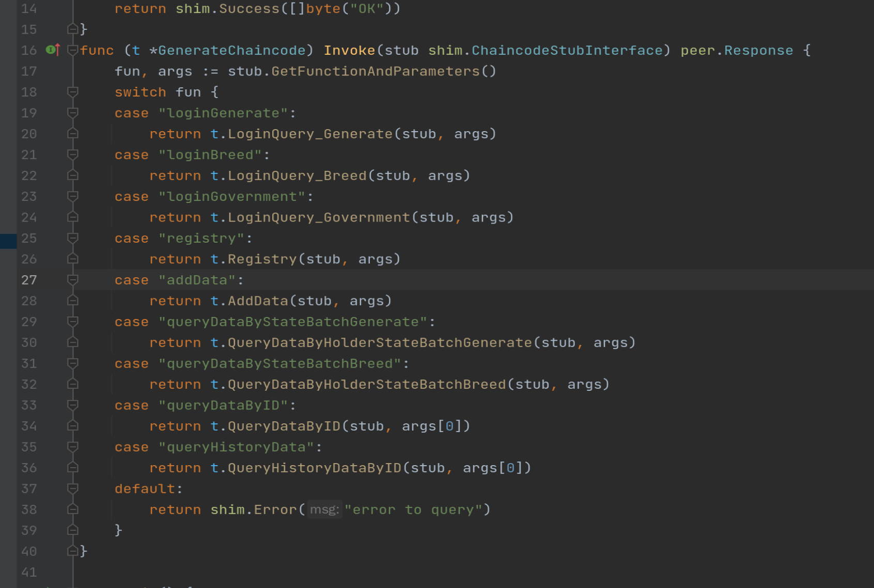
Task: Click LoginQuery_Generate method call
Action: tap(310, 134)
